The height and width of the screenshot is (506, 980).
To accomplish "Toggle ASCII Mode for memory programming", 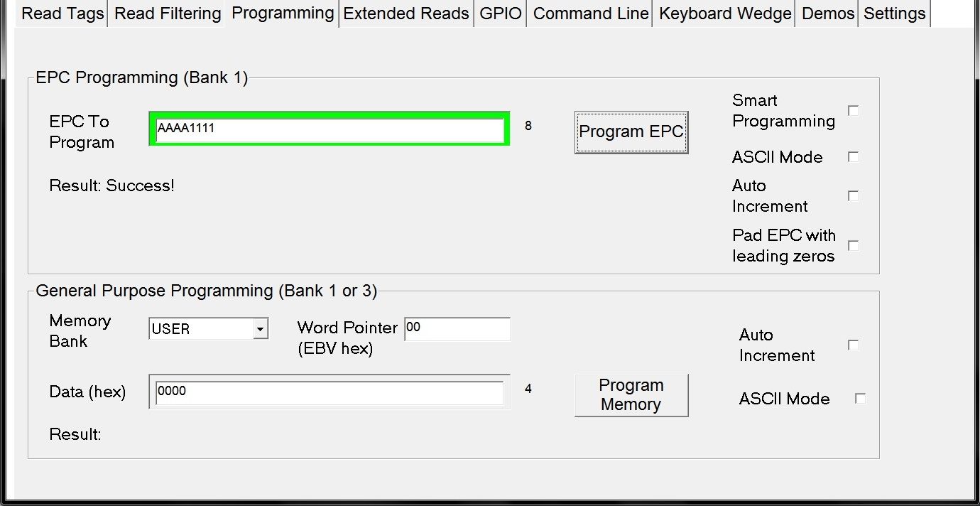I will 860,399.
